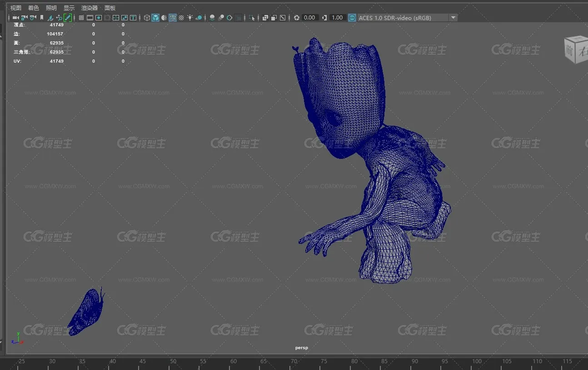Open the 渲染器 menu
The width and height of the screenshot is (588, 370).
[x=90, y=8]
